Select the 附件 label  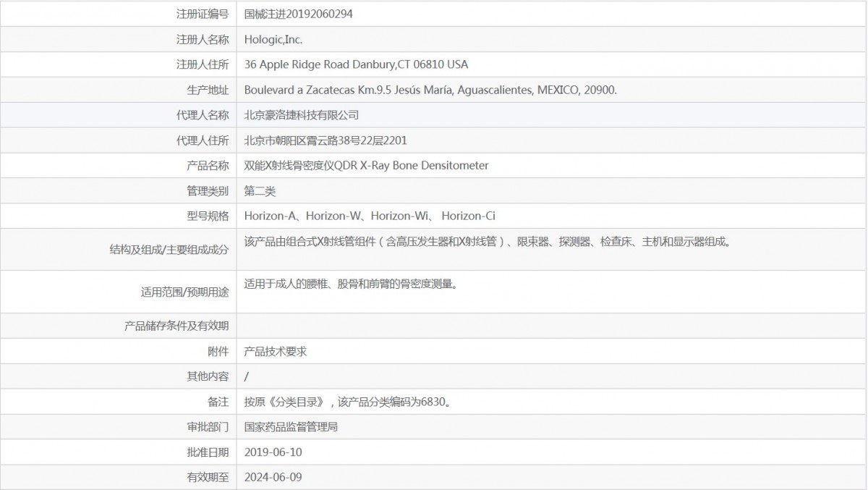(218, 352)
